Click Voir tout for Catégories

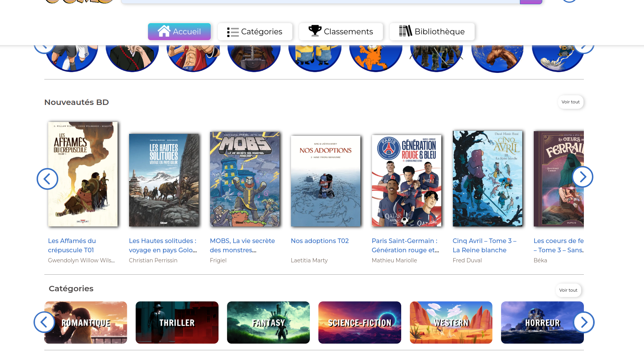point(568,290)
